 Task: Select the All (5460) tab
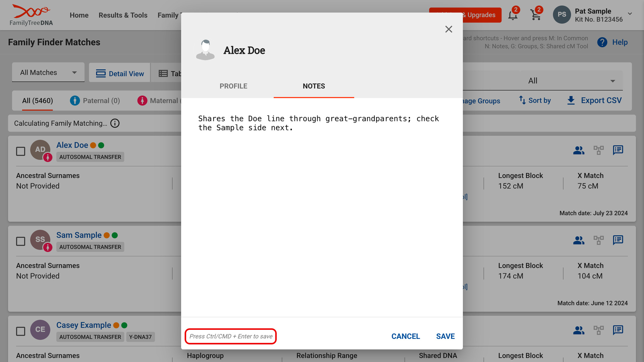pyautogui.click(x=38, y=101)
